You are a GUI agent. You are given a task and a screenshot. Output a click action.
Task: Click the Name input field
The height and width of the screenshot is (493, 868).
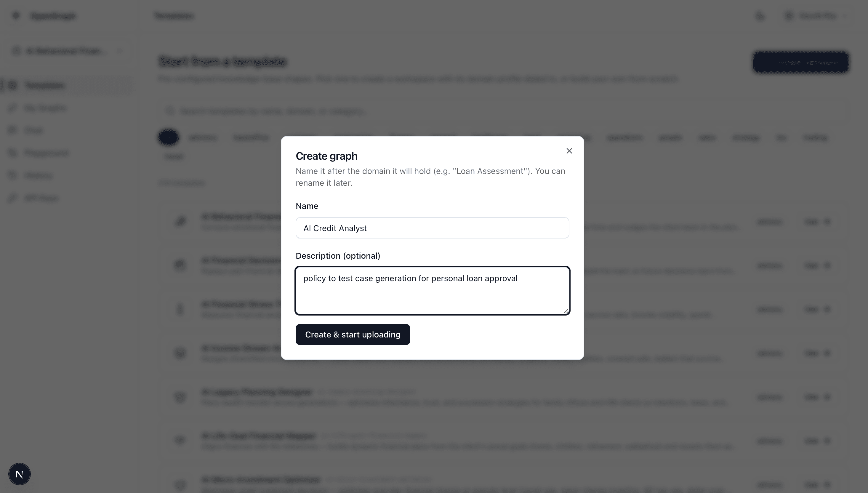click(432, 228)
